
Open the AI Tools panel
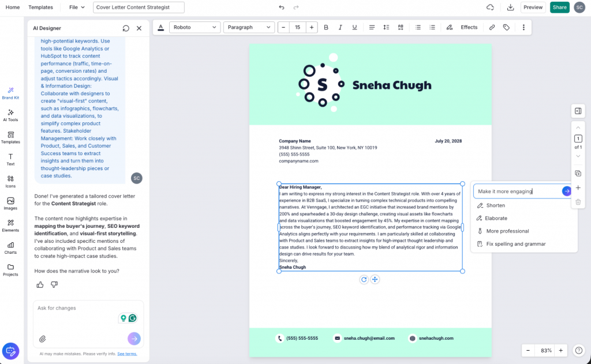[x=10, y=116]
